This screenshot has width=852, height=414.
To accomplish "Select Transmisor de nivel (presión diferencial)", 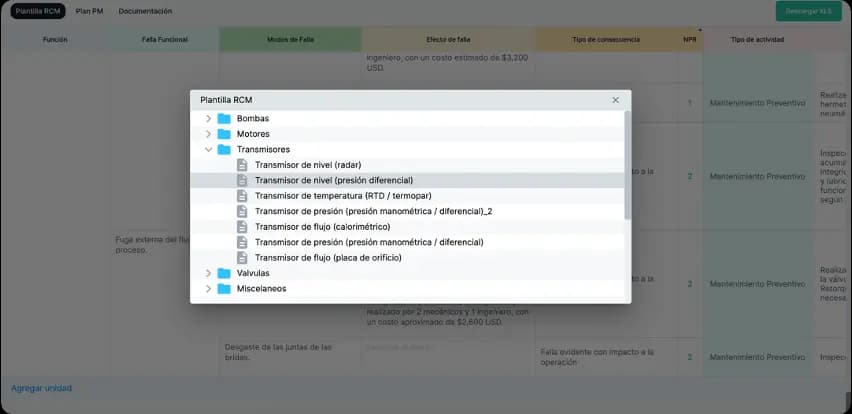I will coord(333,180).
